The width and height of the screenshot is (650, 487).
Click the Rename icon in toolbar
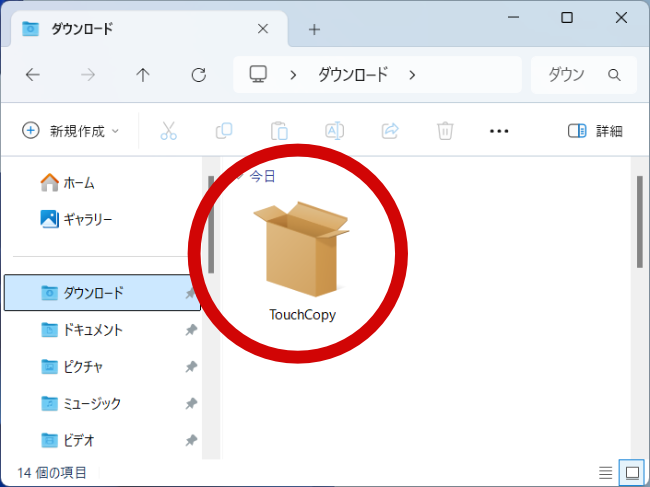pos(334,131)
